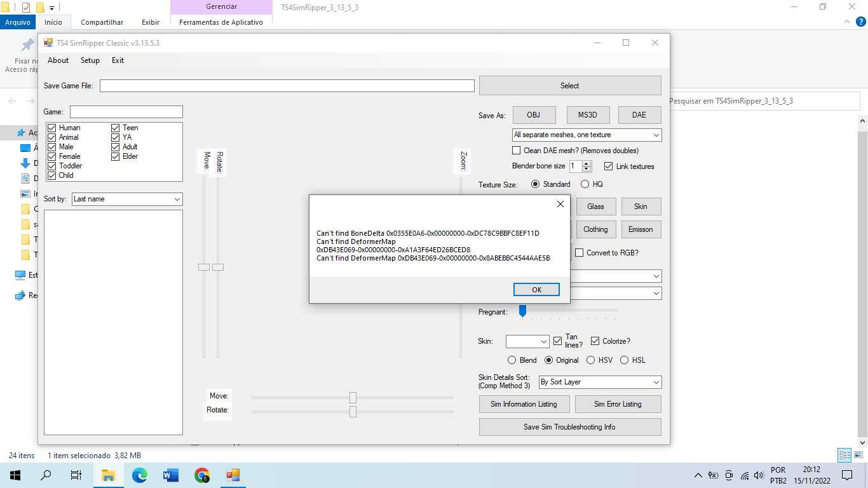Click the volume icon in the system tray
This screenshot has width=868, height=488.
(760, 475)
